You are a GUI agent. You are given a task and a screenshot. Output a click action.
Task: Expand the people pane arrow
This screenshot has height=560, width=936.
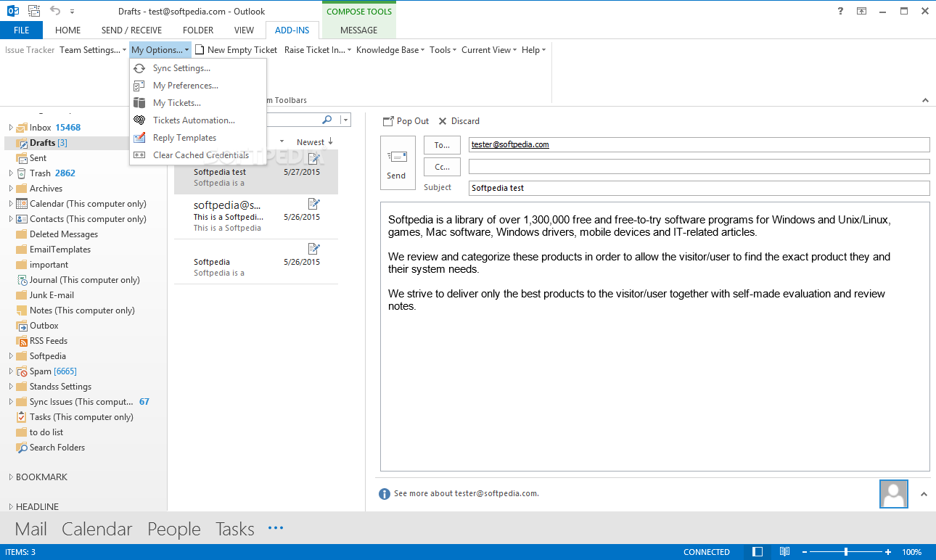coord(924,494)
